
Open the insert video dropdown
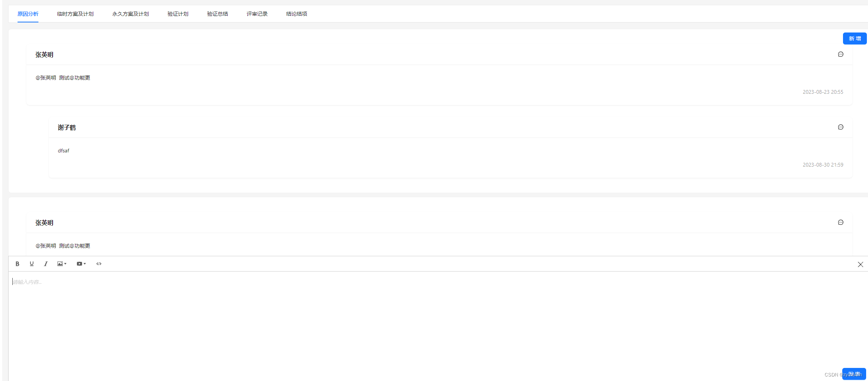click(x=81, y=264)
